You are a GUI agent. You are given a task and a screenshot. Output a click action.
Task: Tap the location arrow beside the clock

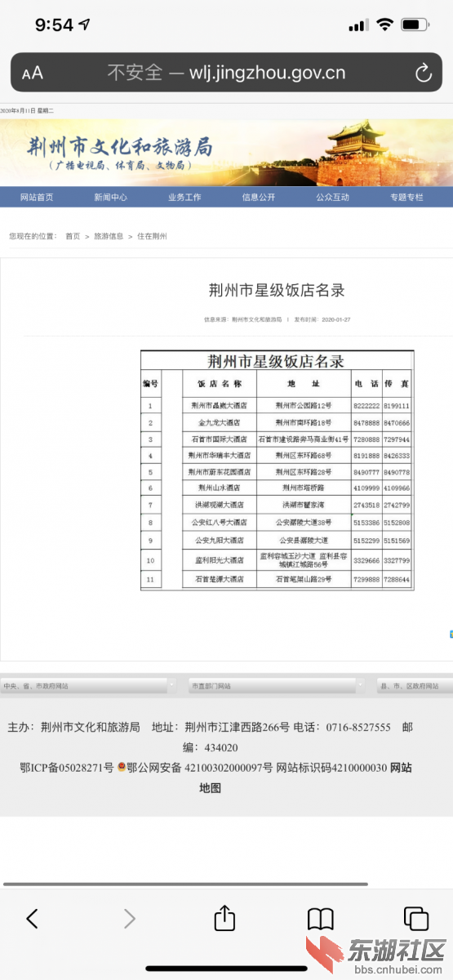click(85, 25)
